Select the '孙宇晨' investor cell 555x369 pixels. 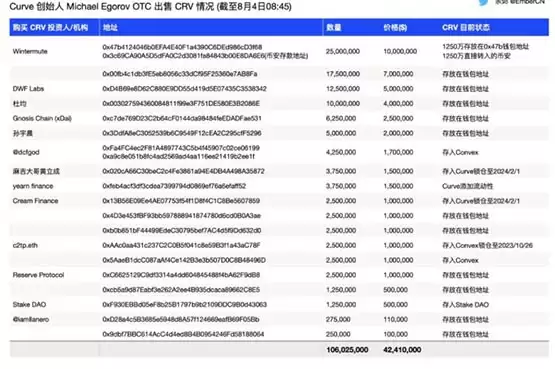(23, 133)
